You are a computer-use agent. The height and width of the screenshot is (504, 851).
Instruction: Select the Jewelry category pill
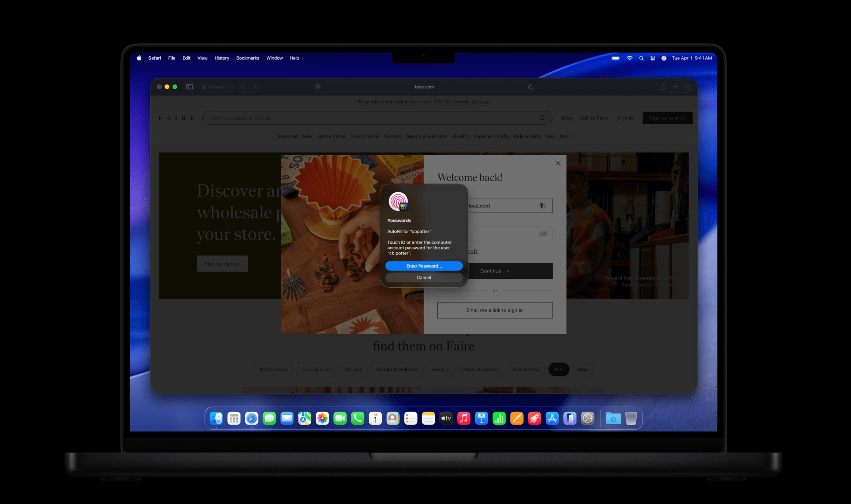440,369
